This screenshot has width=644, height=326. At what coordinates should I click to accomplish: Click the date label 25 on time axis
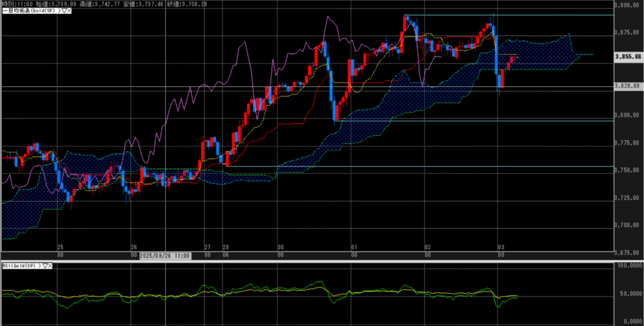click(x=60, y=248)
